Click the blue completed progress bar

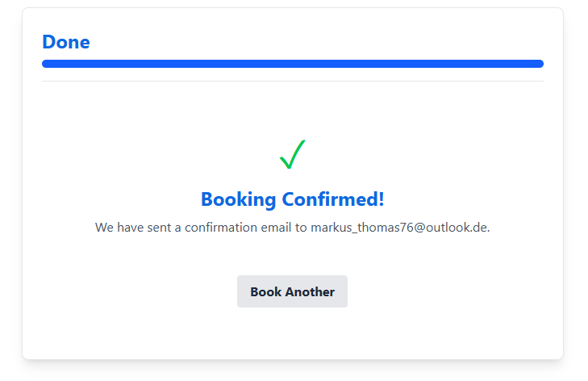coord(292,64)
